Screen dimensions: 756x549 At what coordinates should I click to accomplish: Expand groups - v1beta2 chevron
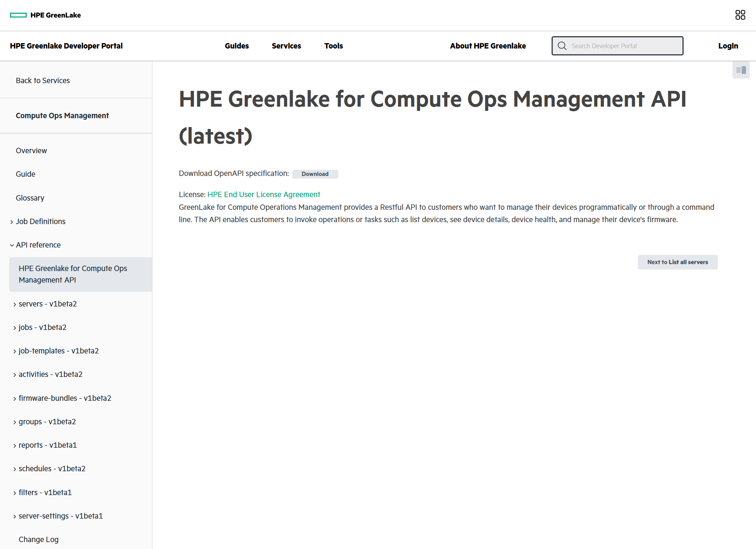point(15,422)
